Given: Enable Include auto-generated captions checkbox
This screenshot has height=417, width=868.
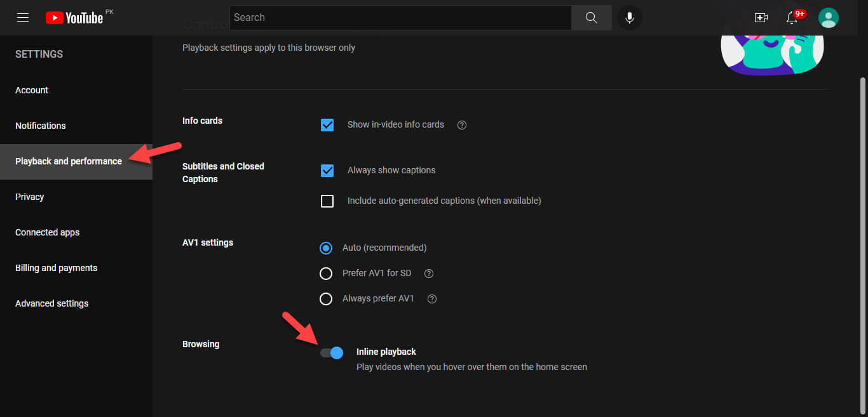Looking at the screenshot, I should (327, 201).
